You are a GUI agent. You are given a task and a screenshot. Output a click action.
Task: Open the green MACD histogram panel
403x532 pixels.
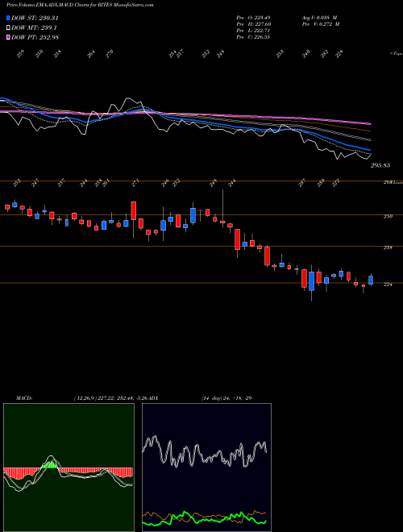[x=69, y=468]
